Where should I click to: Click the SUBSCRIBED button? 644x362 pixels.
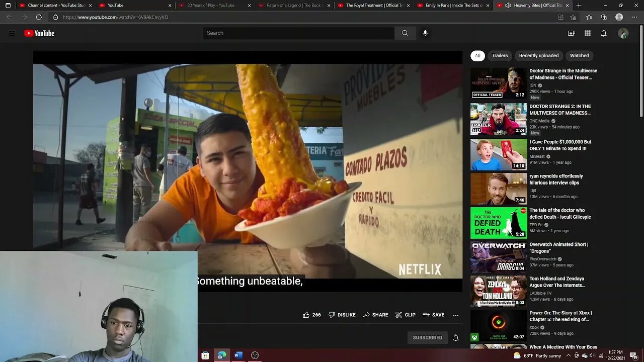pyautogui.click(x=428, y=337)
